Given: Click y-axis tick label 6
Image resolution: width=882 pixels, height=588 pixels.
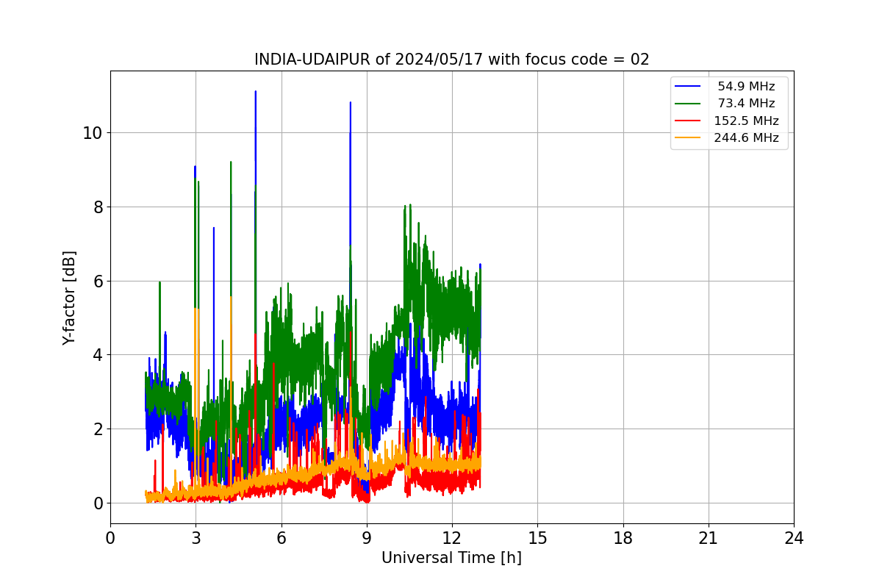Looking at the screenshot, I should (98, 282).
